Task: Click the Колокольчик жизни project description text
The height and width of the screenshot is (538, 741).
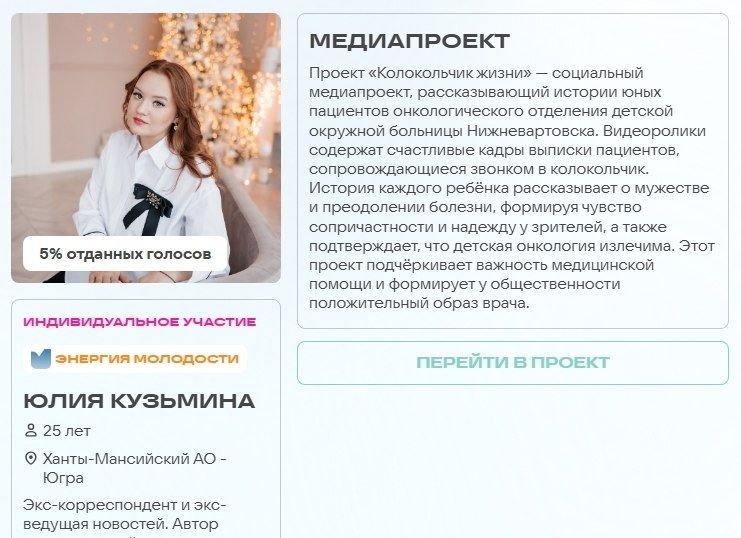Action: tap(512, 188)
